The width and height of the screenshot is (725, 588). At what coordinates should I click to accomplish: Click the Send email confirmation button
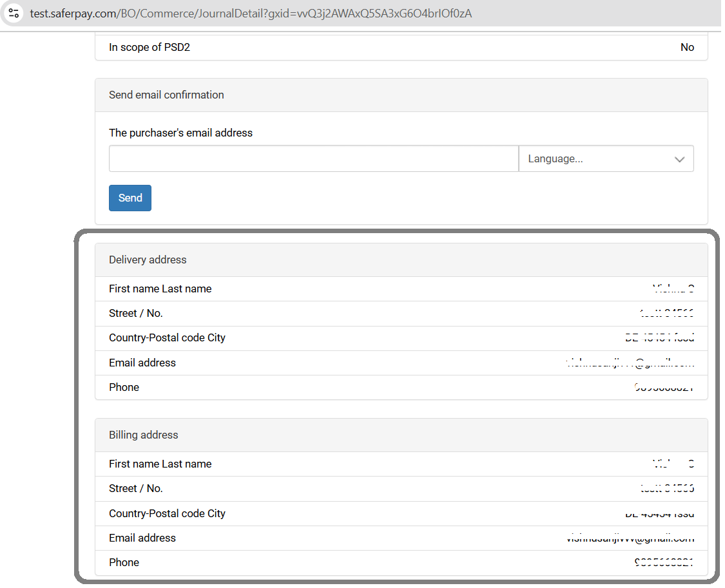pyautogui.click(x=130, y=198)
